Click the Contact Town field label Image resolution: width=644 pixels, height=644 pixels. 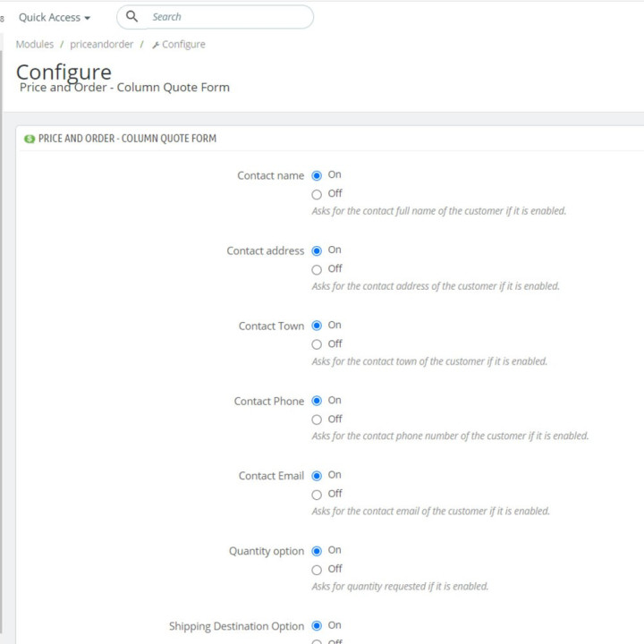click(271, 326)
